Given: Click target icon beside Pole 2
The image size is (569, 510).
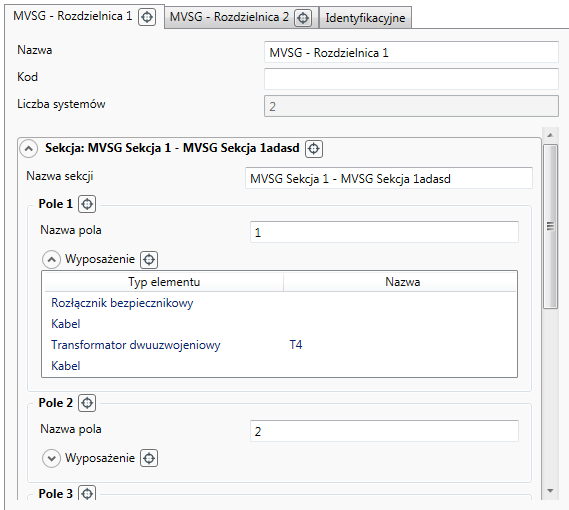Looking at the screenshot, I should click(x=87, y=403).
